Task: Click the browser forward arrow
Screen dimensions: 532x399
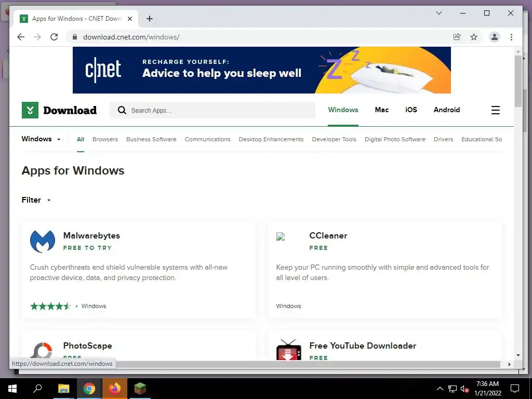Action: pyautogui.click(x=37, y=37)
